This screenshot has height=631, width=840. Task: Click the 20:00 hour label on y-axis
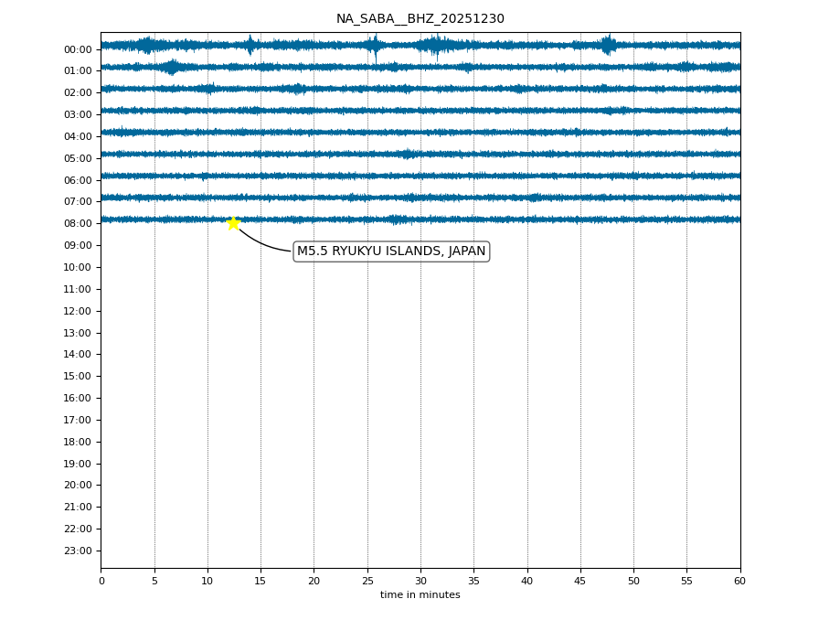coord(78,486)
